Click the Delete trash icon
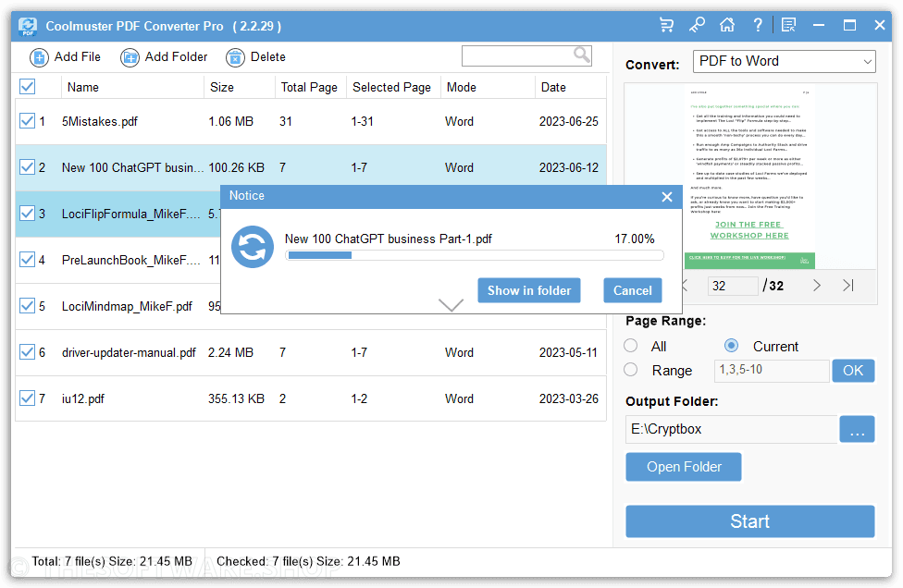This screenshot has width=903, height=588. pyautogui.click(x=235, y=57)
